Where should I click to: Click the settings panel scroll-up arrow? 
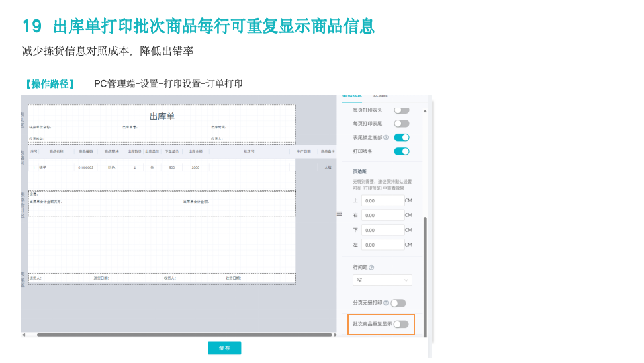425,111
